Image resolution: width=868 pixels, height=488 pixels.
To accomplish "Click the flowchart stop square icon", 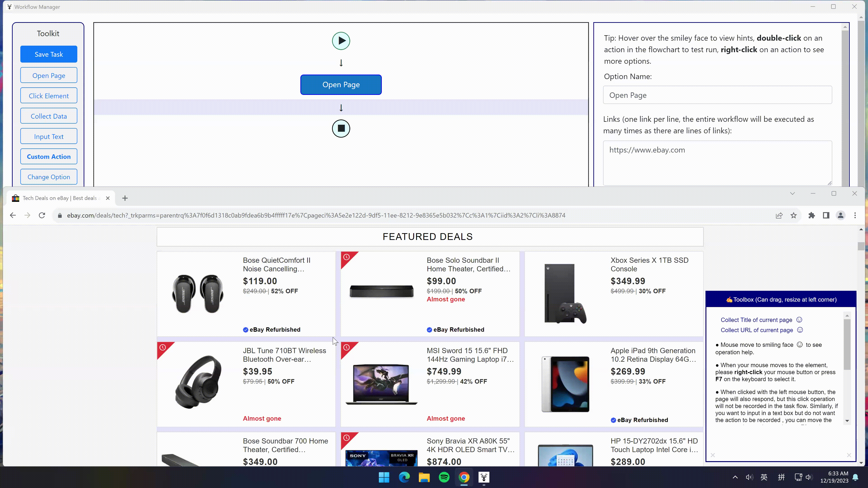I will [341, 128].
